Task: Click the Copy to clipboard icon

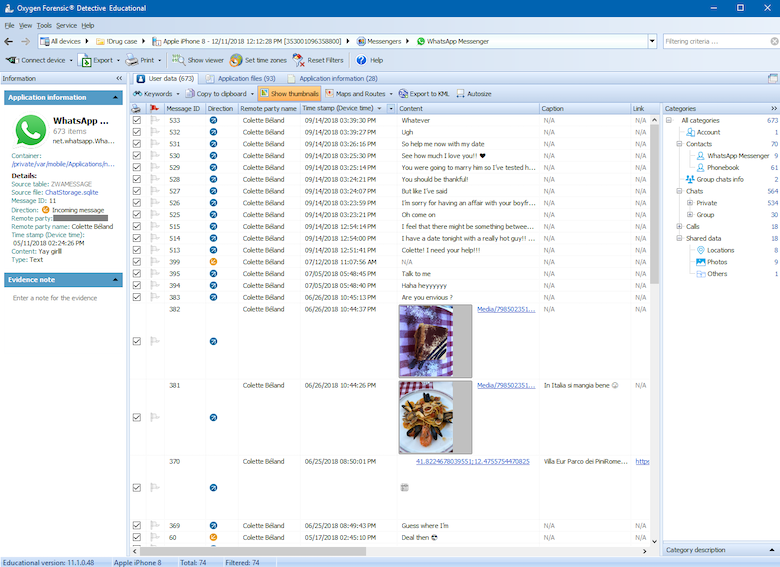Action: [190, 94]
